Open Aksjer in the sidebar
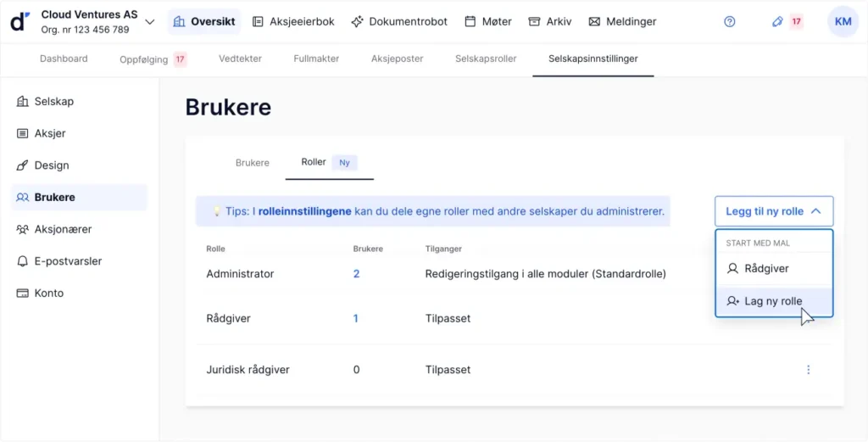The image size is (868, 442). [x=49, y=133]
